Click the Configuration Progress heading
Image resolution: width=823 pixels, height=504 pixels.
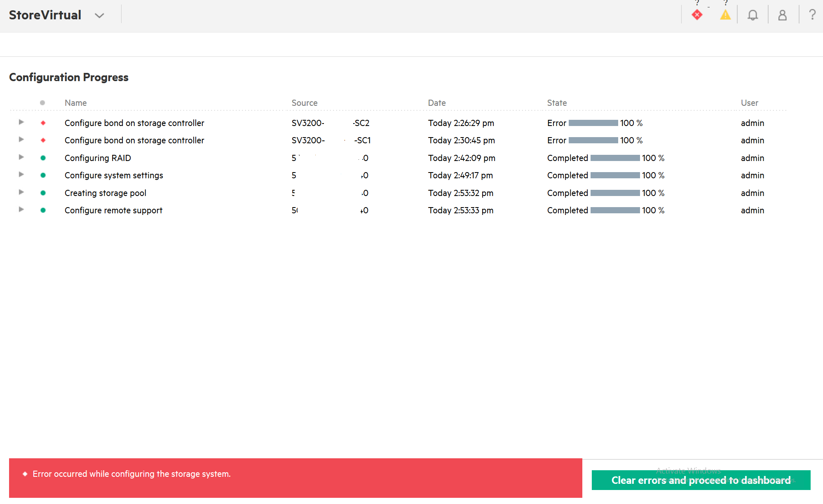point(69,77)
